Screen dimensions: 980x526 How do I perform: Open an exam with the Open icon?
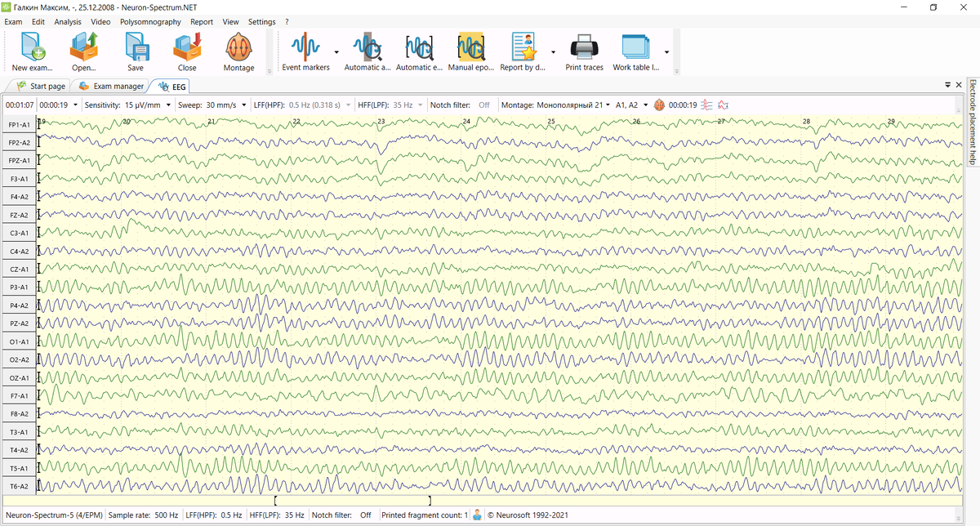[x=83, y=47]
